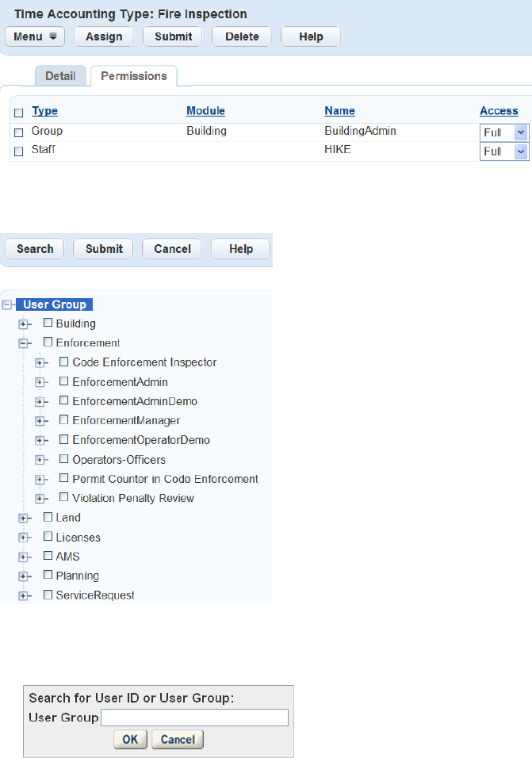This screenshot has width=532, height=758.
Task: Expand the EnforcementManager node
Action: 40,421
